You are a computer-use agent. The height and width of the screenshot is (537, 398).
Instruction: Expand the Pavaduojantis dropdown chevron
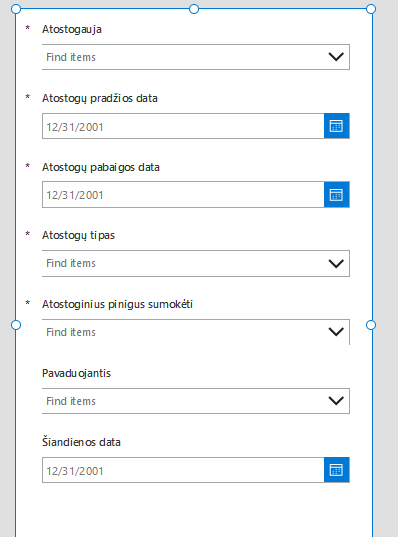click(x=336, y=401)
